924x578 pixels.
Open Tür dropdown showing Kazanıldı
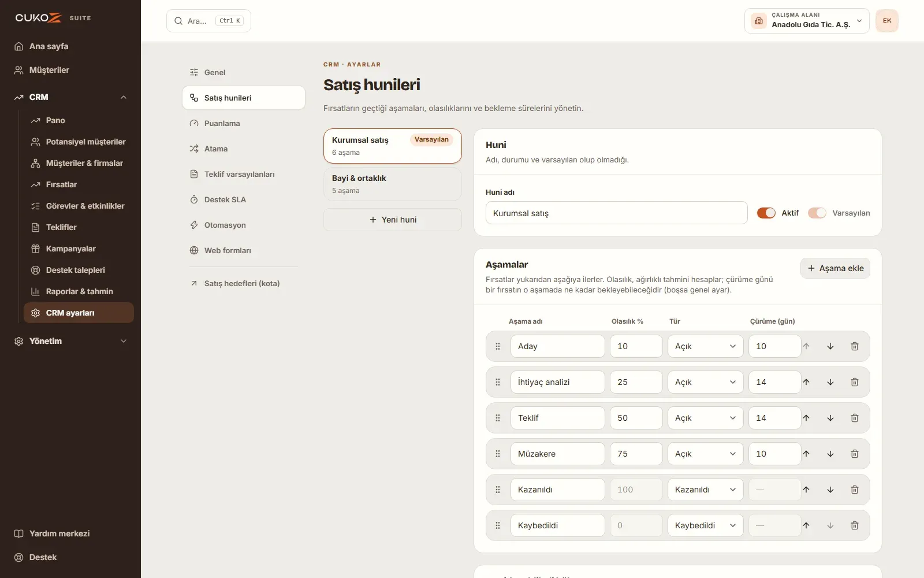coord(706,490)
